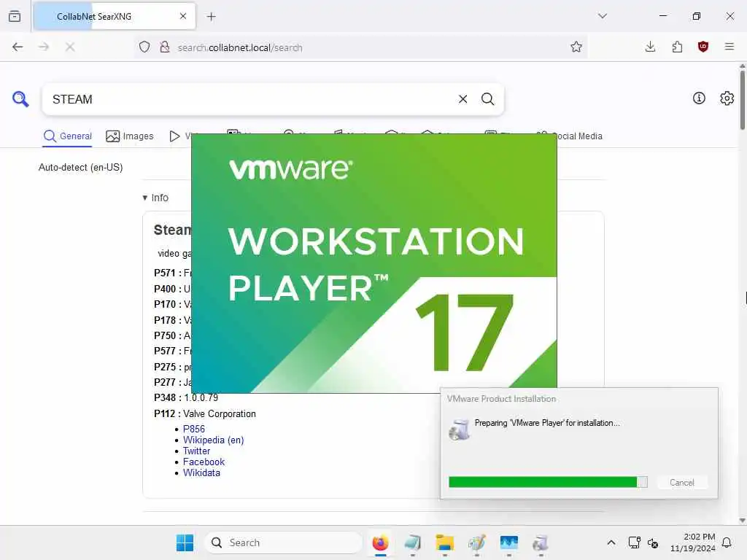Screen dimensions: 747x560
Task: Open the Firefox hamburger application menu
Action: point(729,47)
